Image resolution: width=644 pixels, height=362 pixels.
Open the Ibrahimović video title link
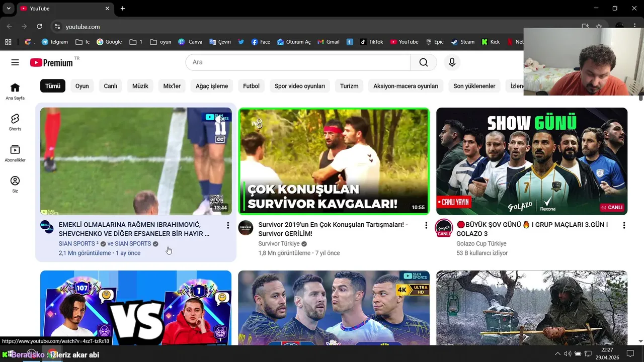tap(134, 229)
